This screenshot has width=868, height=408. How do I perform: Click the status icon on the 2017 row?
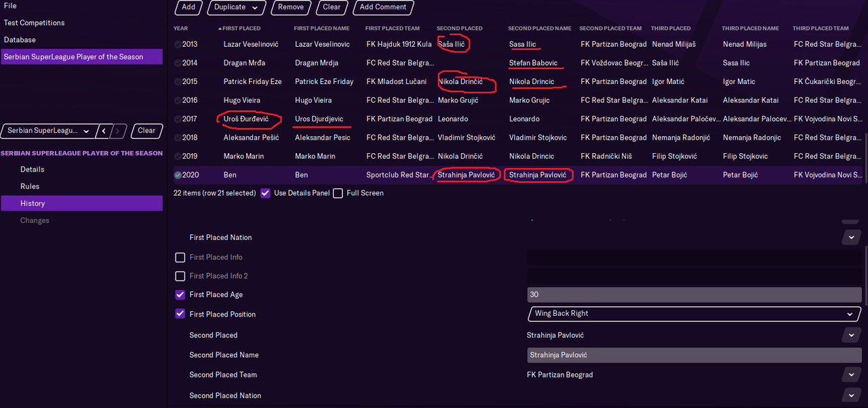178,119
